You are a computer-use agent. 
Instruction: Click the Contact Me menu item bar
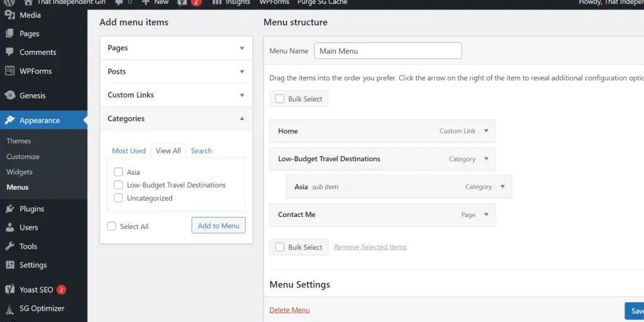(x=383, y=214)
